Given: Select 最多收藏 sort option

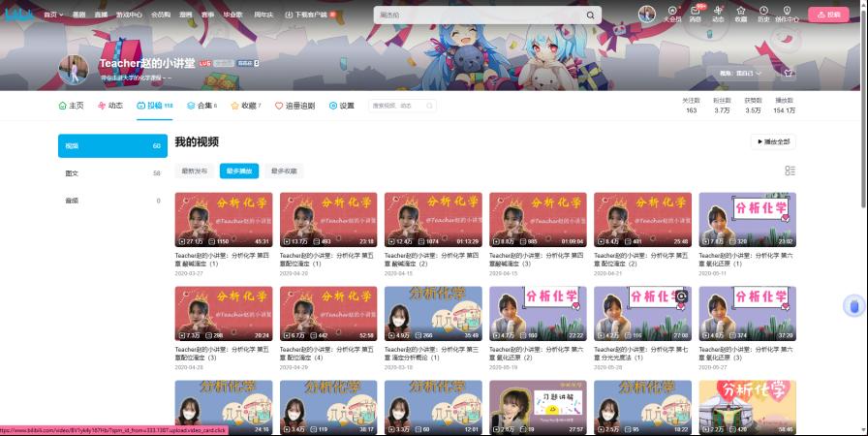Looking at the screenshot, I should (x=285, y=171).
